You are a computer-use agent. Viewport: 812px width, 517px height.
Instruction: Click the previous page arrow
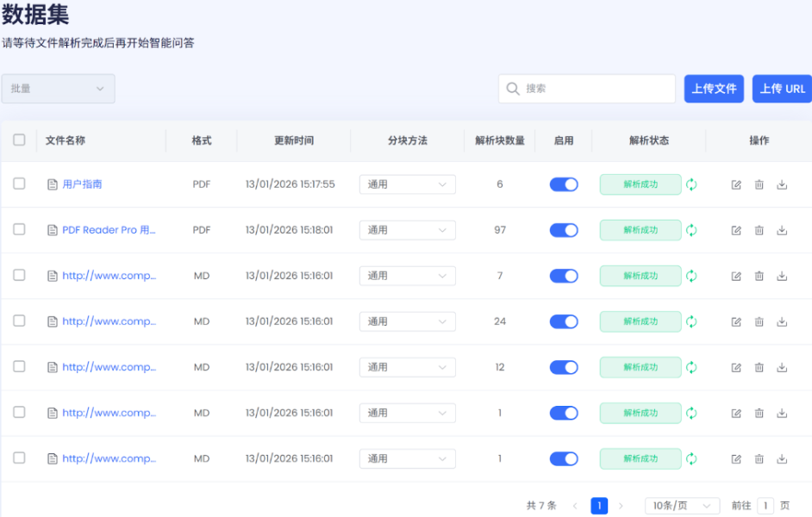click(x=575, y=506)
